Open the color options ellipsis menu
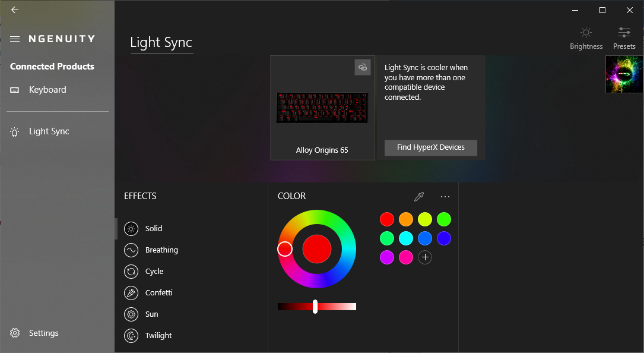 [x=445, y=197]
